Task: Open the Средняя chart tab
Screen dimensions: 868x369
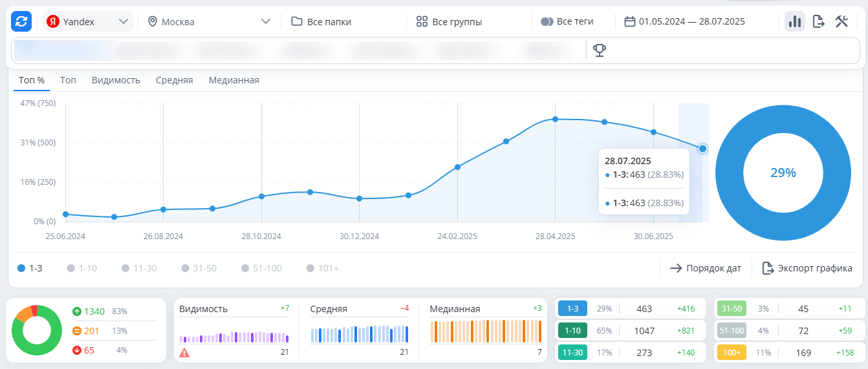Action: pyautogui.click(x=174, y=80)
